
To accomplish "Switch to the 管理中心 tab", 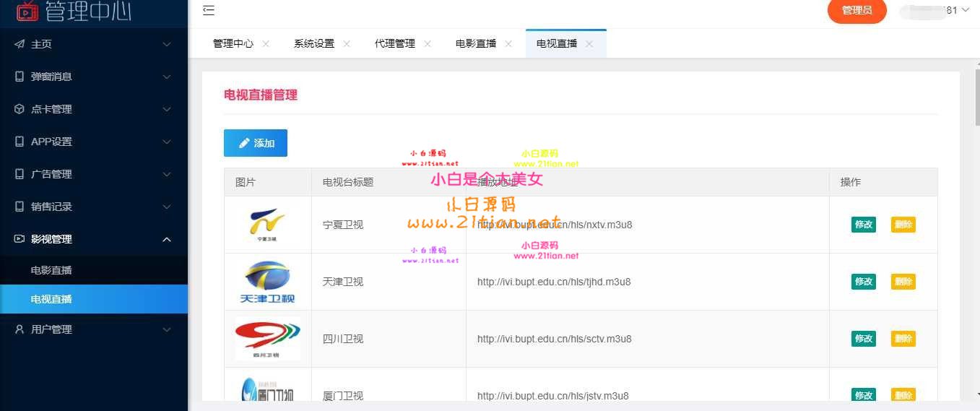I will (x=233, y=43).
